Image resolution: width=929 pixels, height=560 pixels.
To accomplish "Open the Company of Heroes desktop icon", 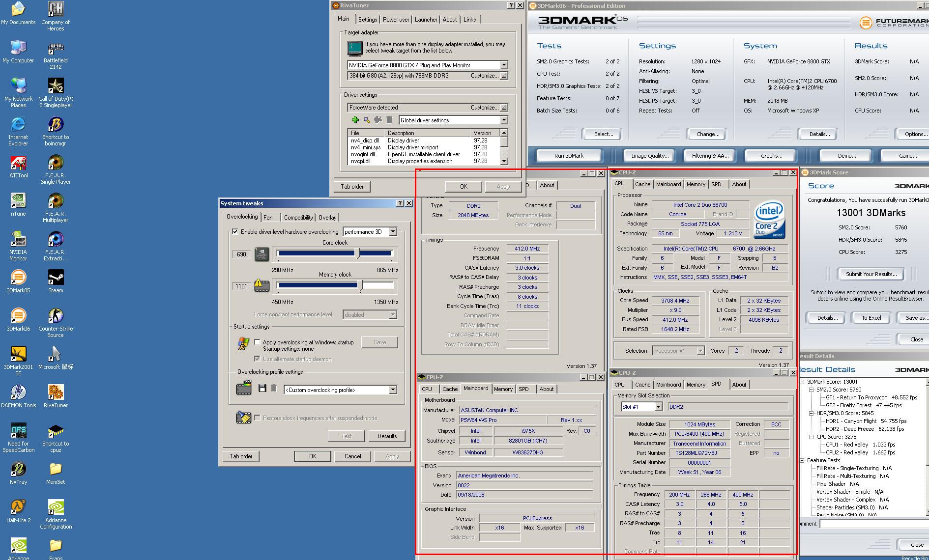I will coord(56,16).
